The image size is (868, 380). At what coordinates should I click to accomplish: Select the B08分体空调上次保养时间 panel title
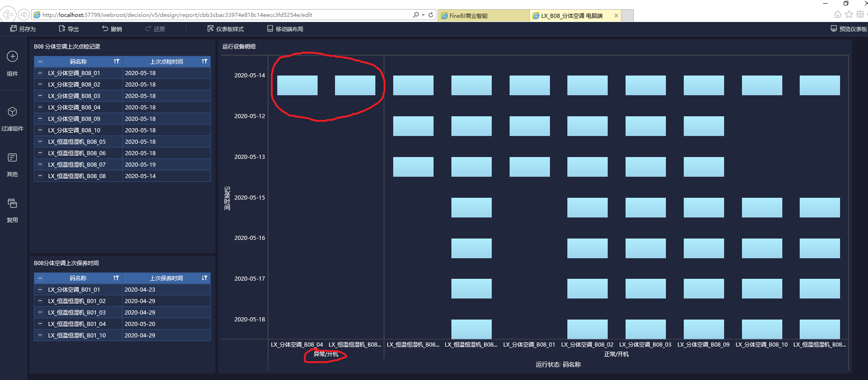[x=66, y=263]
